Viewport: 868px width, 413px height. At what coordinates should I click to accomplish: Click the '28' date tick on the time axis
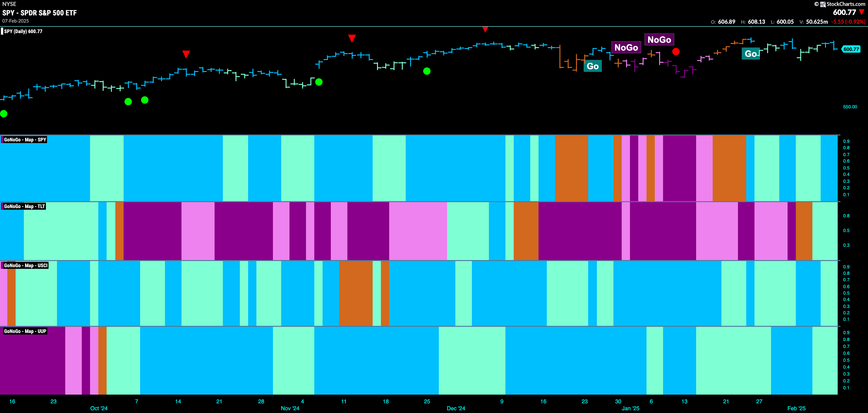261,401
